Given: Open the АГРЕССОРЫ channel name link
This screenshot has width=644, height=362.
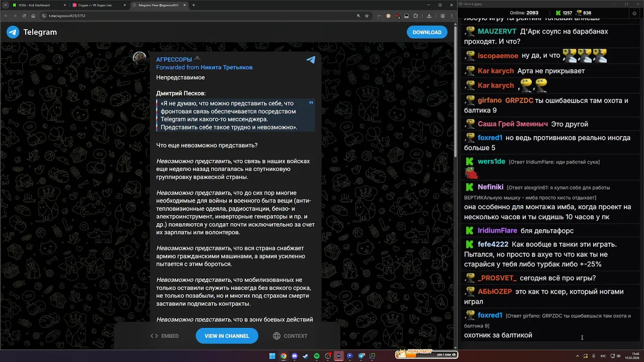Looking at the screenshot, I should (x=174, y=60).
